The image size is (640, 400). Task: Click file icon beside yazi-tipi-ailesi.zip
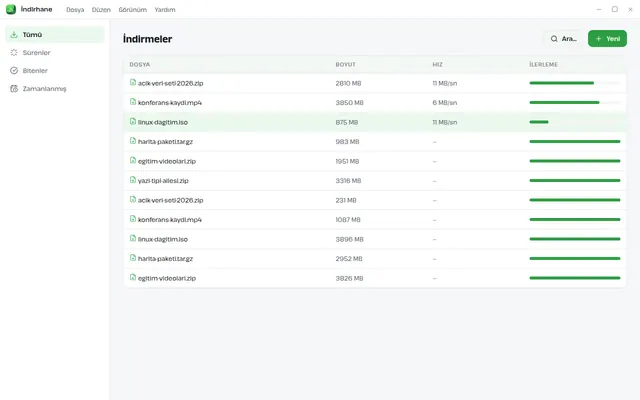pyautogui.click(x=133, y=180)
